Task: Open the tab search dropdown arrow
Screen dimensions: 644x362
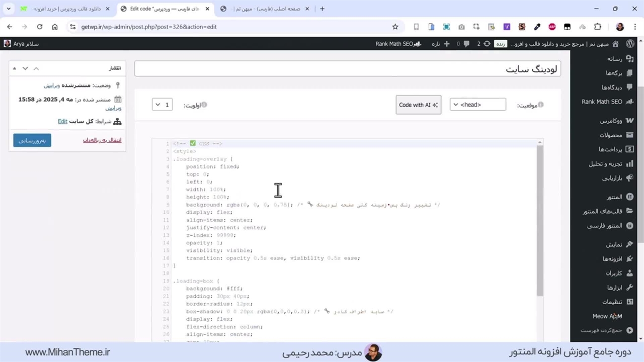Action: 9,9
